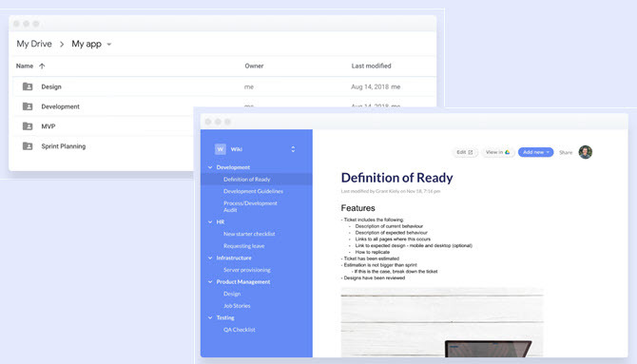Click the Definition of Ready page title
This screenshot has height=364, width=637.
coord(396,178)
